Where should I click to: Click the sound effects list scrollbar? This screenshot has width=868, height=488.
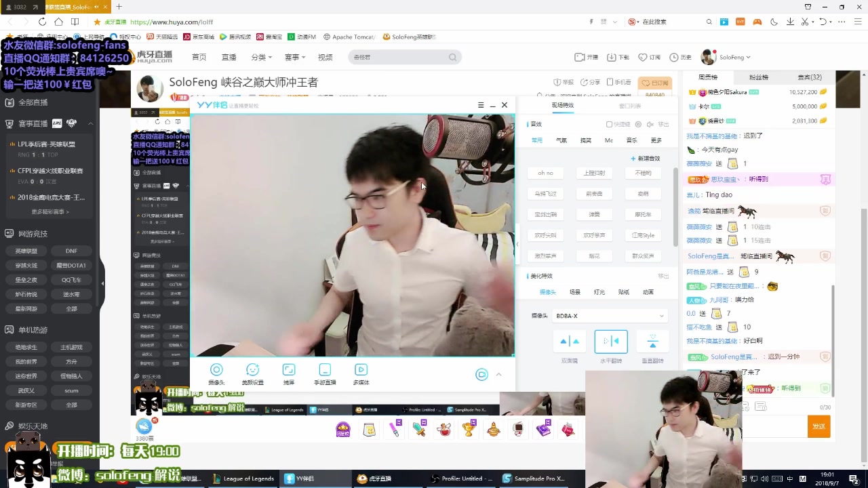675,207
